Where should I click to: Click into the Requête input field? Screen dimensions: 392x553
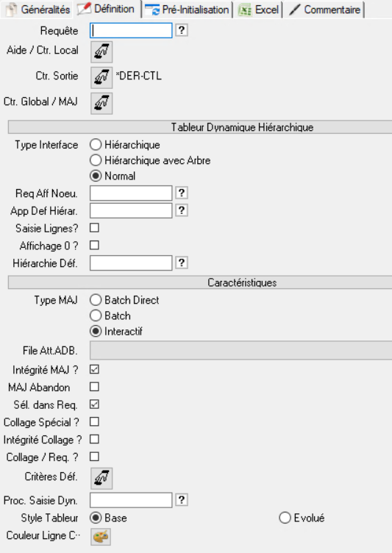click(x=131, y=30)
